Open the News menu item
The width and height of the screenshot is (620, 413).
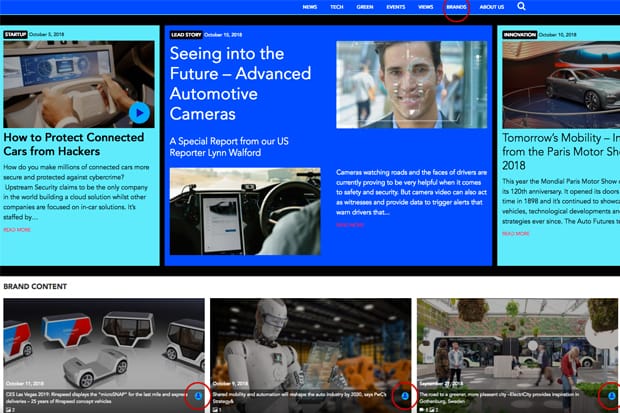pyautogui.click(x=310, y=7)
